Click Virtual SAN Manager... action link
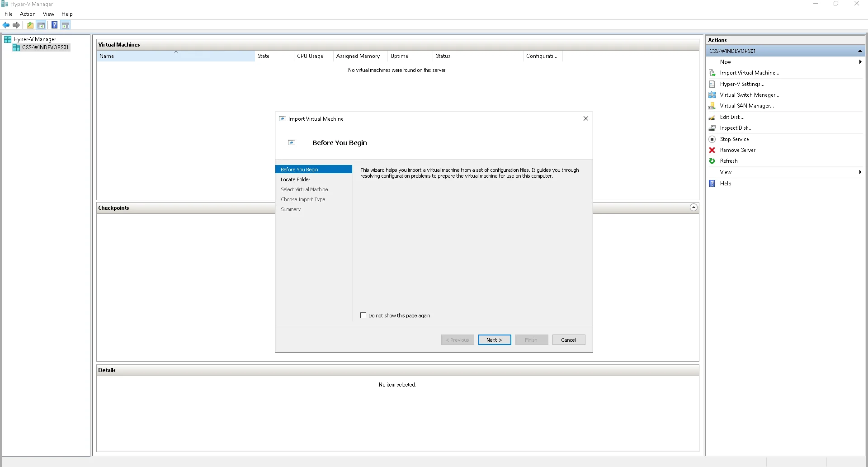The height and width of the screenshot is (467, 868). click(747, 106)
